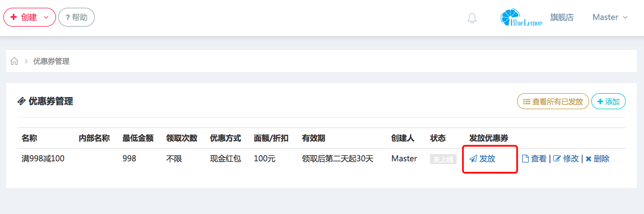The image size is (644, 214).
Task: Click the minimum amount value 998
Action: click(129, 159)
